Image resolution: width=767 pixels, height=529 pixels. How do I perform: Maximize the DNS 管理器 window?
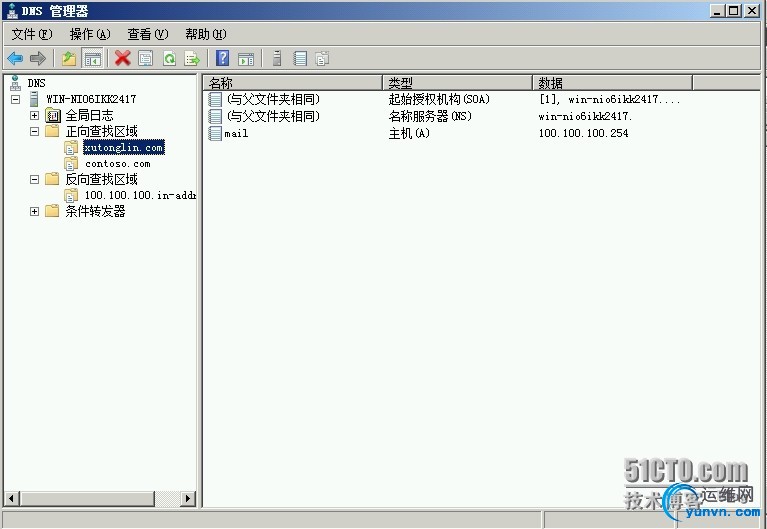tap(734, 11)
